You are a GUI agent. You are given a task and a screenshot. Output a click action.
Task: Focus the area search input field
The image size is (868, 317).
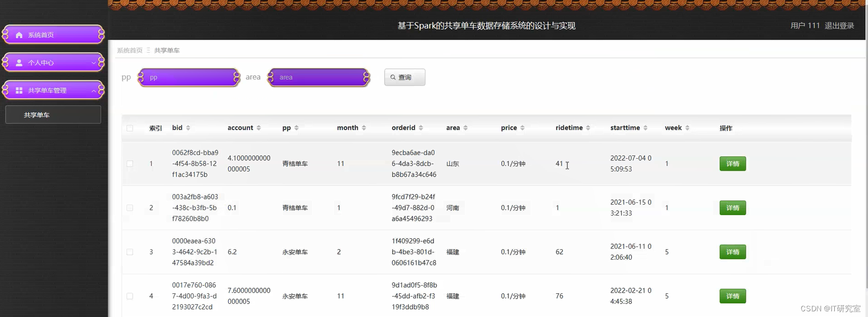pos(319,77)
